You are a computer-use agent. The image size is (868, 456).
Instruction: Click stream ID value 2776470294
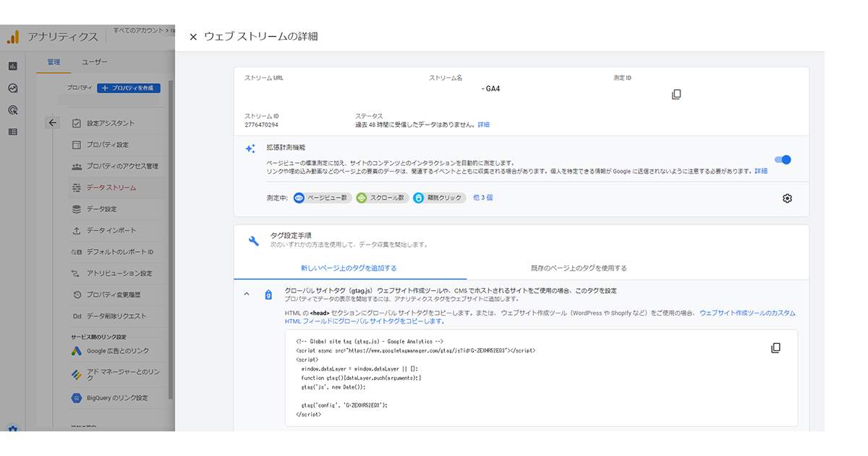262,125
